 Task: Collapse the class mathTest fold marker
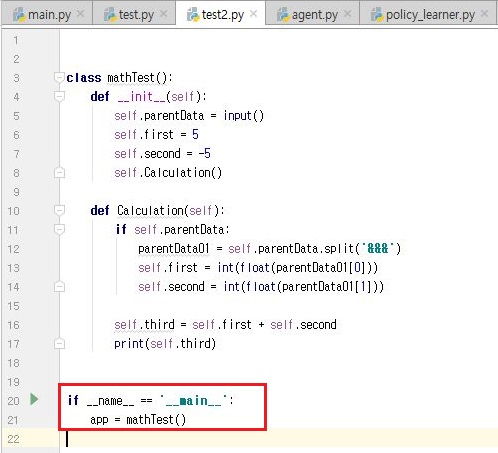(x=59, y=78)
